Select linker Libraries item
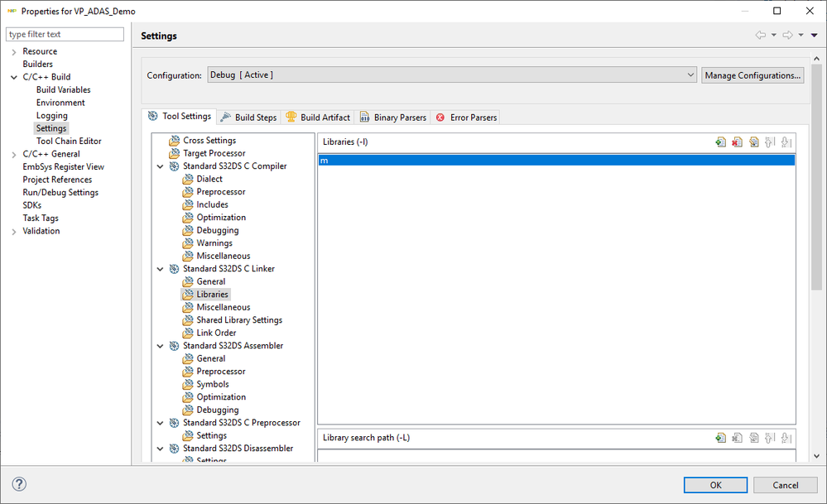Viewport: 827px width, 504px height. click(x=212, y=294)
